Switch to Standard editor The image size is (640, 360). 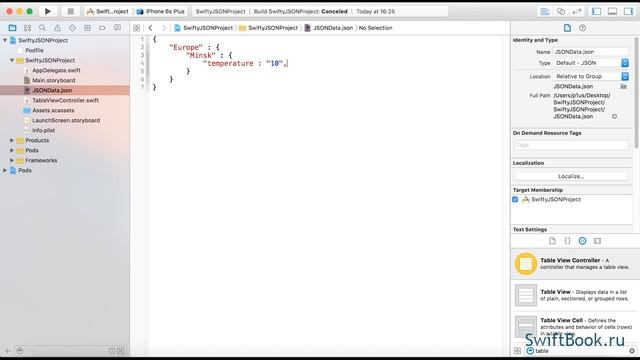pyautogui.click(x=545, y=11)
